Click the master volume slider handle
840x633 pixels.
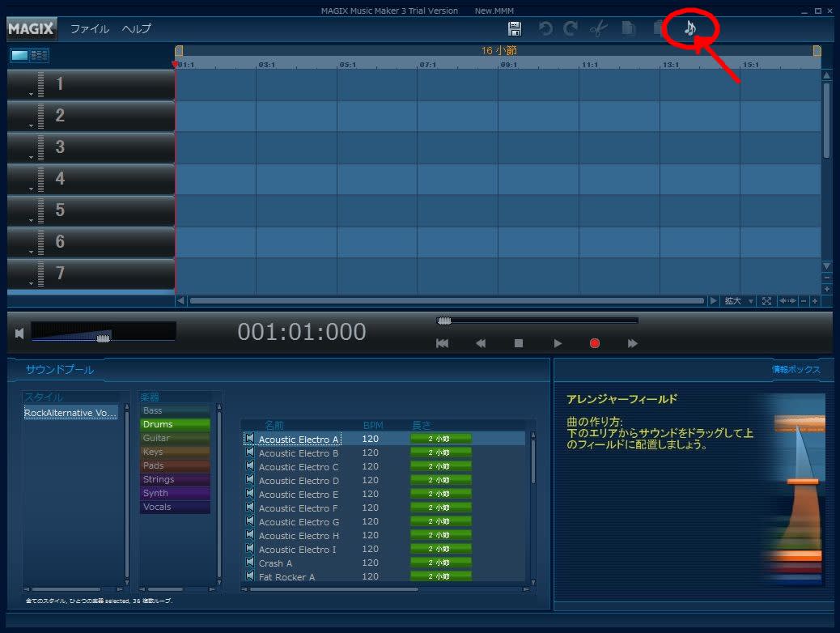pyautogui.click(x=103, y=338)
